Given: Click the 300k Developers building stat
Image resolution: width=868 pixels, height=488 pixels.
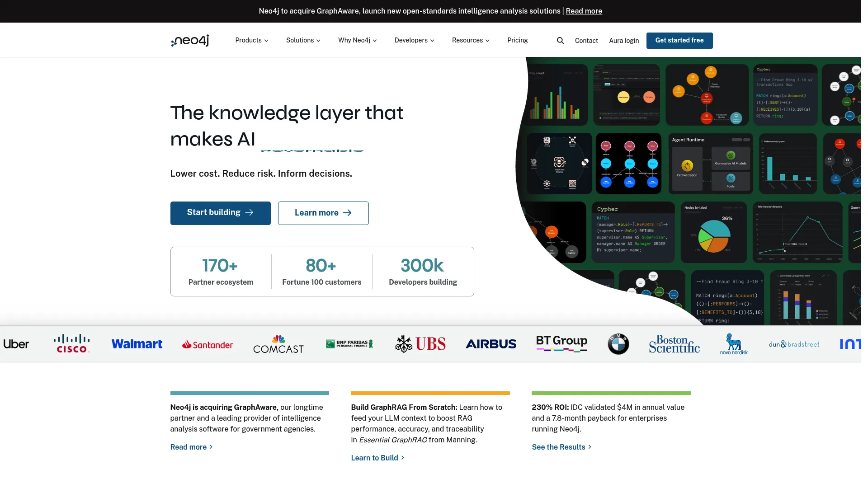Looking at the screenshot, I should click(x=423, y=272).
